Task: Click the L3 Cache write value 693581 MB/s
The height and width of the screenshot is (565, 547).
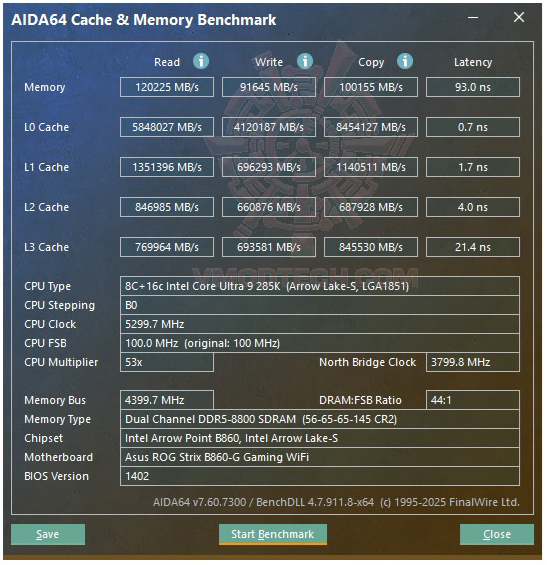Action: pos(269,247)
